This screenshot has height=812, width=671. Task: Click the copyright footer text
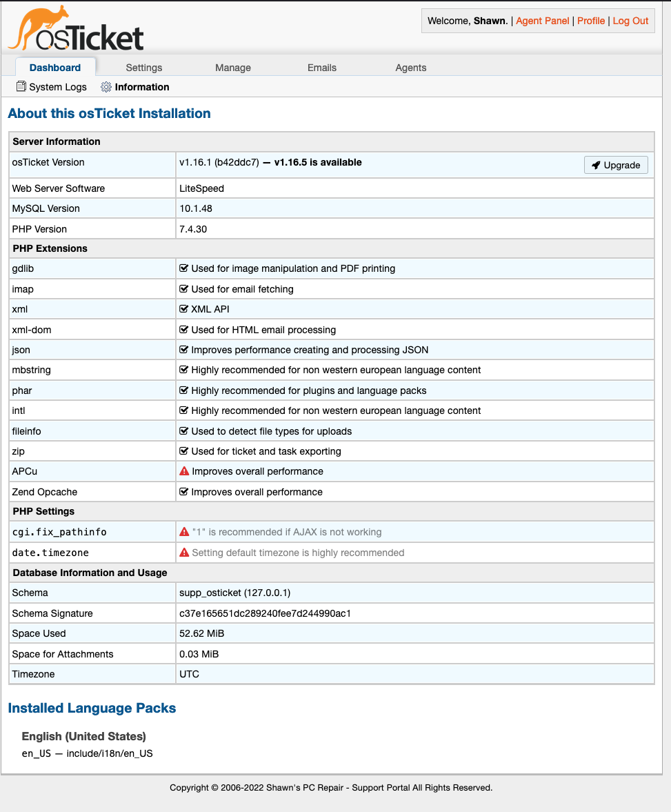[x=331, y=788]
